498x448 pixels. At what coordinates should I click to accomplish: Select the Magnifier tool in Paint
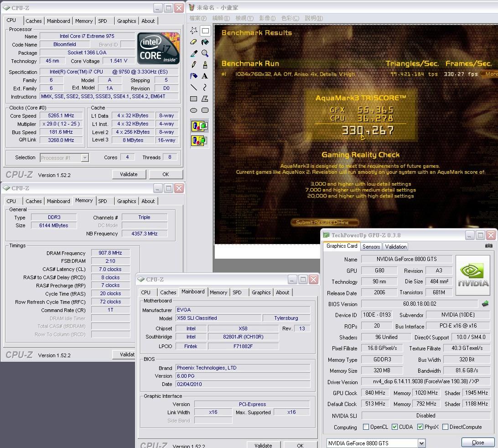pos(205,53)
